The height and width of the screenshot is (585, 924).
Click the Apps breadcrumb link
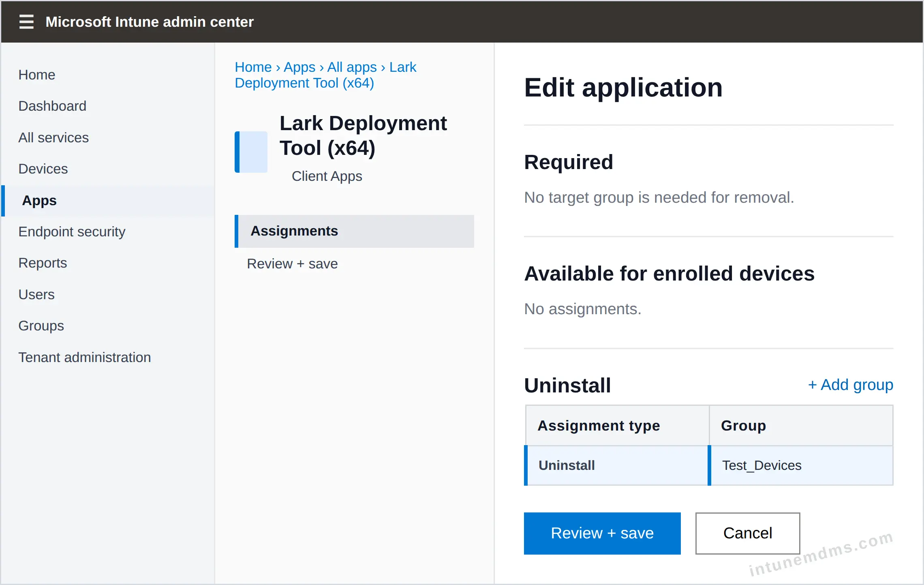pos(299,67)
